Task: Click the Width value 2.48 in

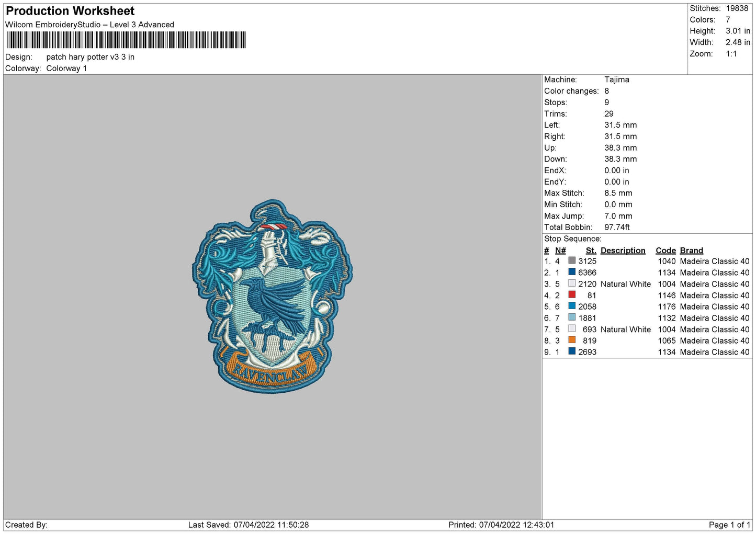Action: 738,42
